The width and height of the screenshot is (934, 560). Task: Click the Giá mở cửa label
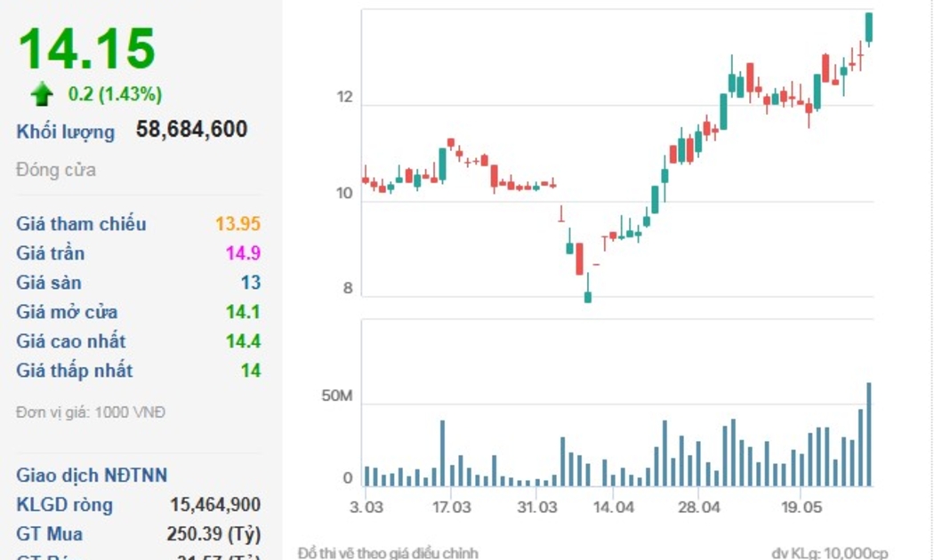(x=67, y=312)
